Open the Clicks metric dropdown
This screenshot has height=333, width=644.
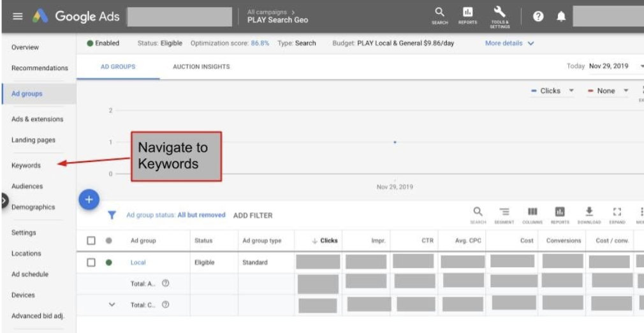pos(552,91)
